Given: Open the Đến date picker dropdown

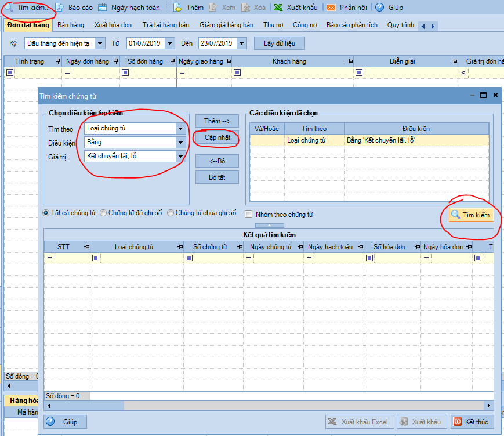Looking at the screenshot, I should coord(242,43).
